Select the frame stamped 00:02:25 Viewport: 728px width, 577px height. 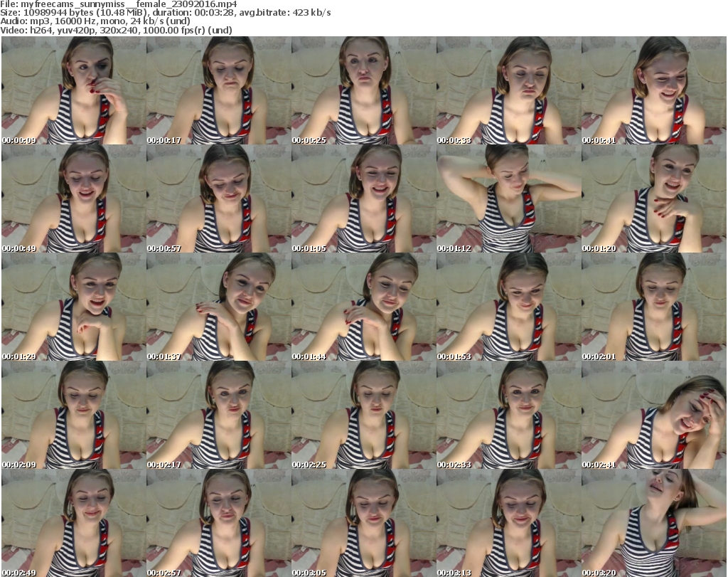(x=363, y=415)
